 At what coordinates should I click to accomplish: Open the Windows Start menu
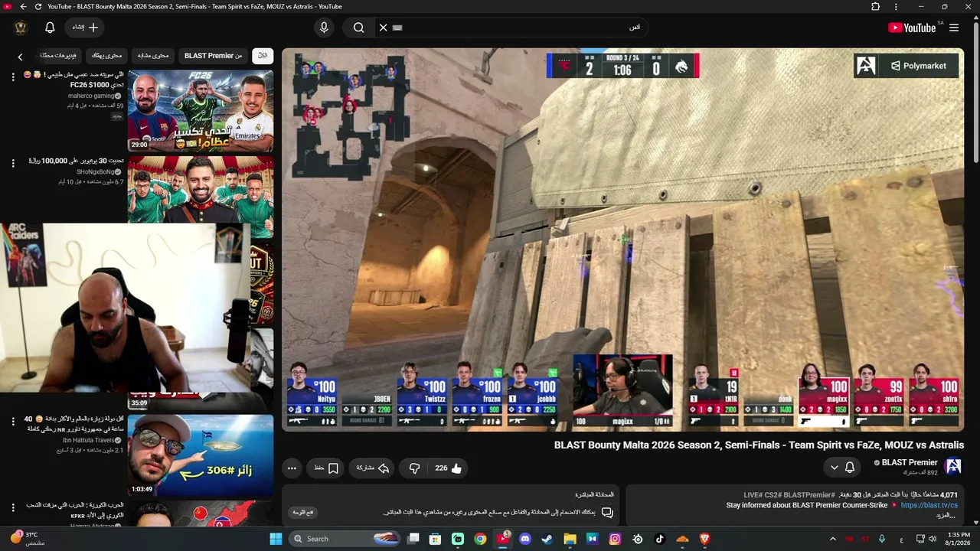(x=276, y=539)
